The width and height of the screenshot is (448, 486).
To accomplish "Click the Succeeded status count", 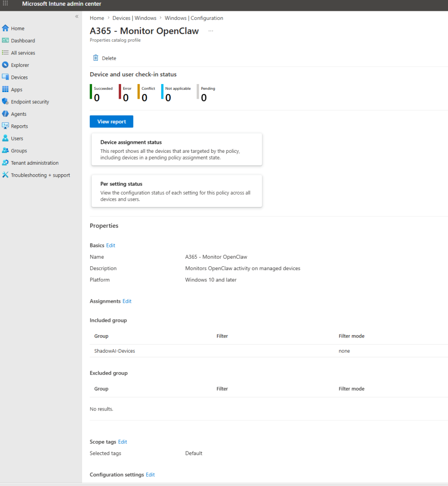I will click(97, 98).
